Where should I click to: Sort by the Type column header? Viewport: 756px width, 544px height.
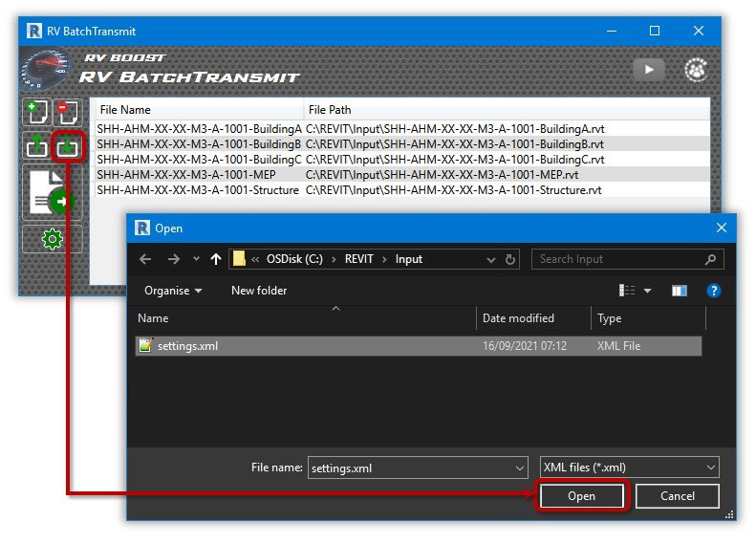(x=649, y=317)
